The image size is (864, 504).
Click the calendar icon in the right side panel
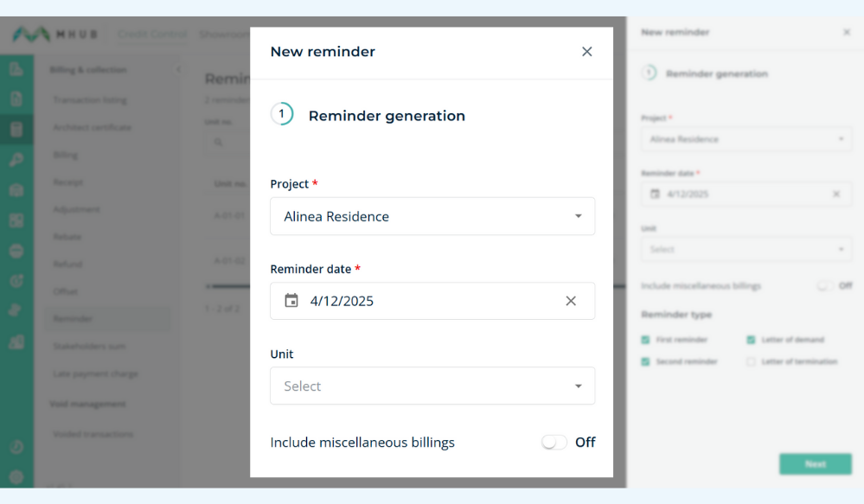(x=655, y=195)
